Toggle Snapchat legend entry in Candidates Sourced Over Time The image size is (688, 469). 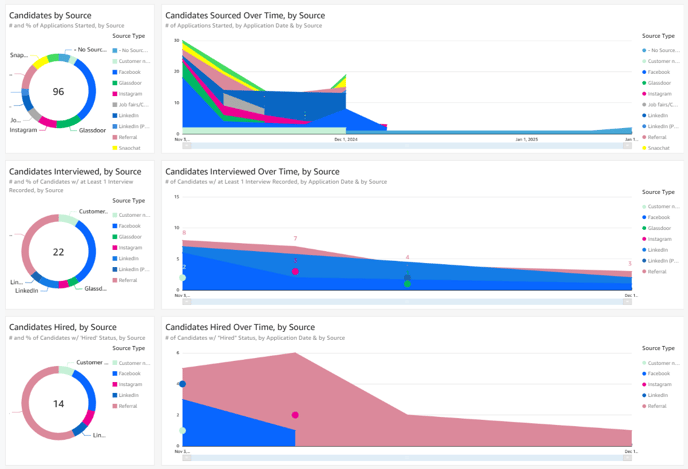pyautogui.click(x=656, y=148)
